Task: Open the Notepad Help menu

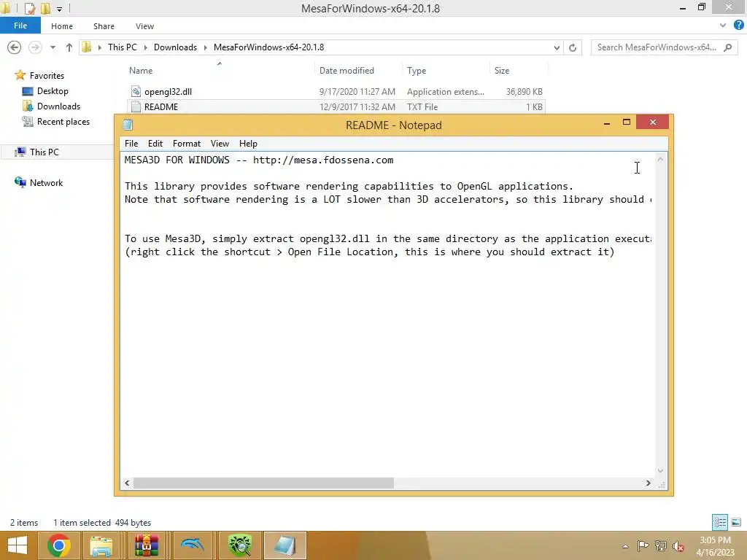Action: coord(248,144)
